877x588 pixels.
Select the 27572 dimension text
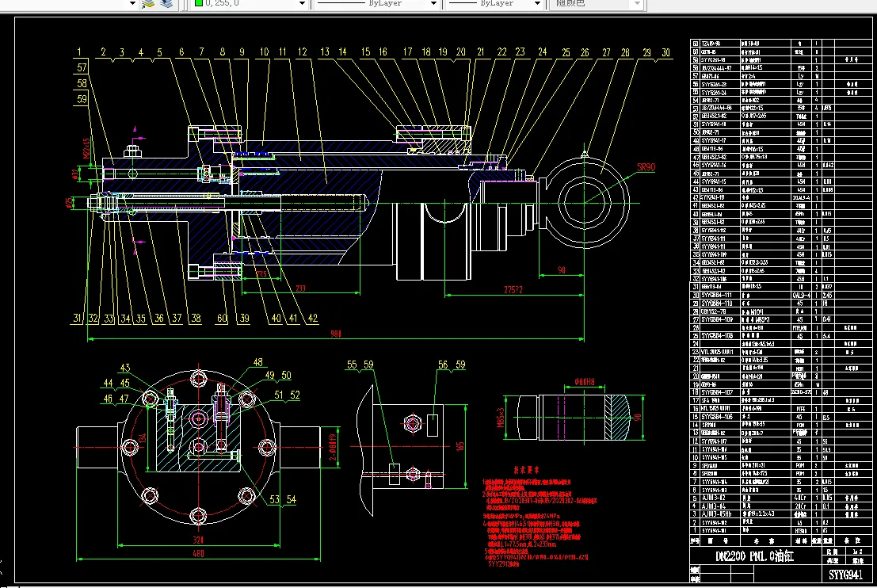pyautogui.click(x=513, y=290)
